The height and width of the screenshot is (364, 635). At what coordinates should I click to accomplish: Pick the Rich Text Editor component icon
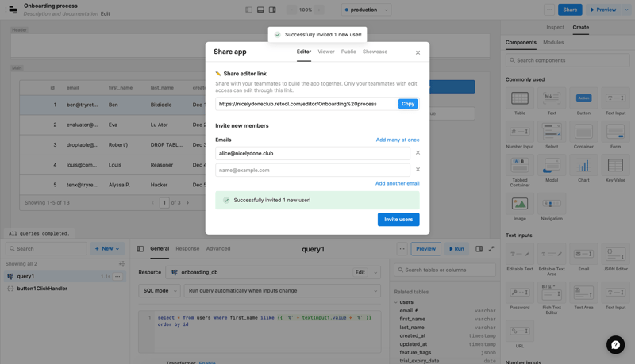coord(552,293)
